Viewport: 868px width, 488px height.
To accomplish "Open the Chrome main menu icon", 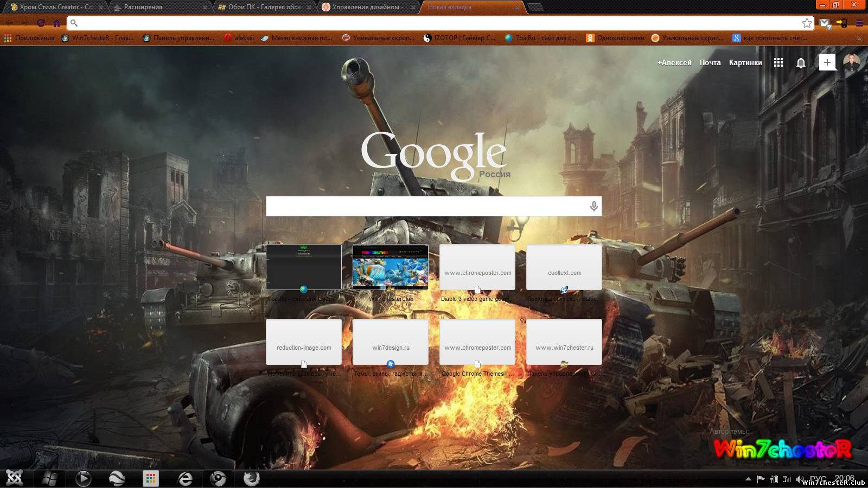I will tap(859, 23).
